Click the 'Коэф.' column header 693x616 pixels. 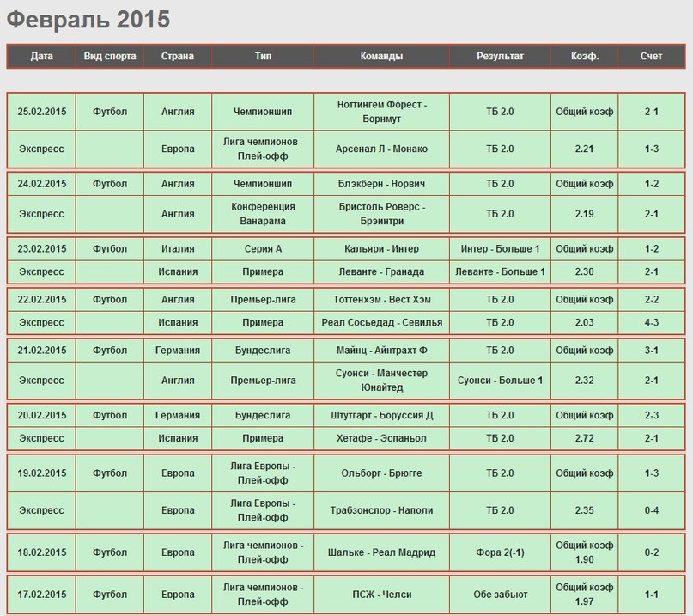click(x=584, y=56)
